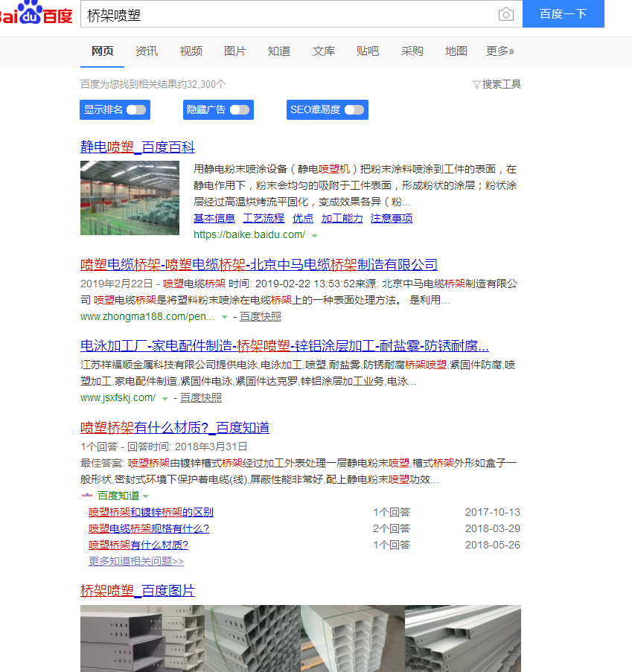Open 静电喷塑_百度百科 result
Viewport: 632px width, 672px height.
click(138, 147)
